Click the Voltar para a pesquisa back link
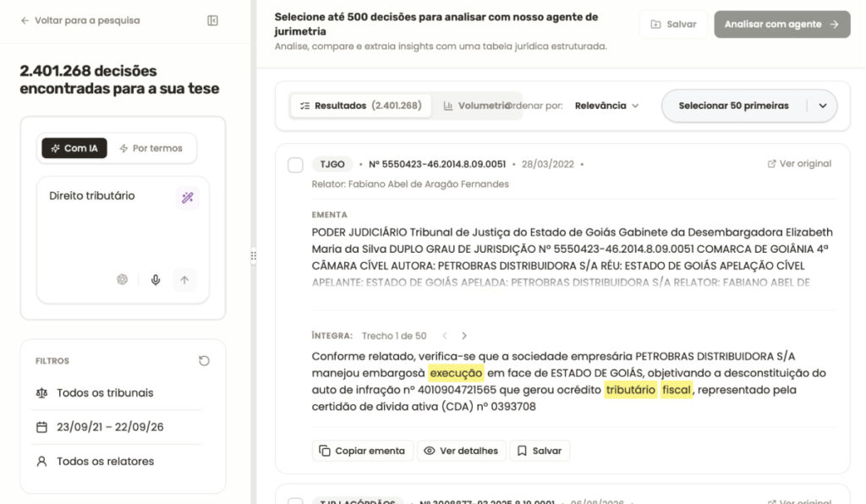The height and width of the screenshot is (504, 866). [x=80, y=20]
